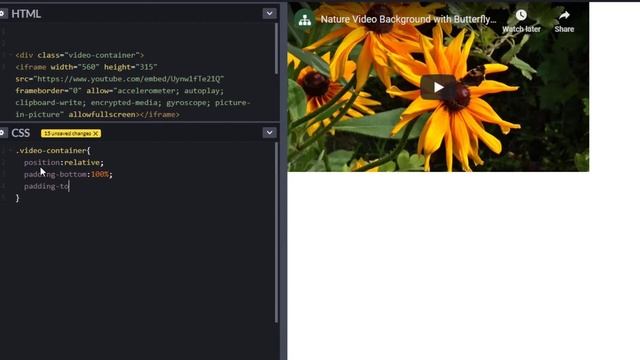Click the .video-container selector line
640x360 pixels.
[x=53, y=151]
